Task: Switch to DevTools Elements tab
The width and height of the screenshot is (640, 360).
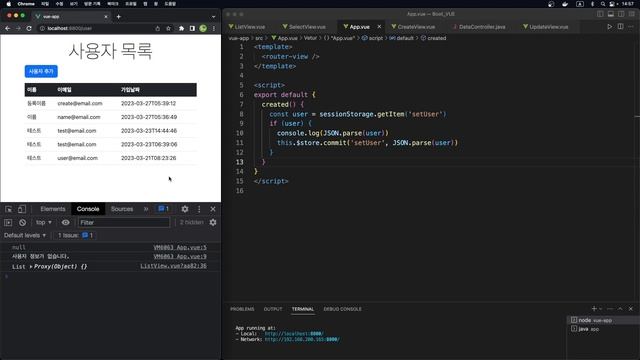Action: (53, 209)
